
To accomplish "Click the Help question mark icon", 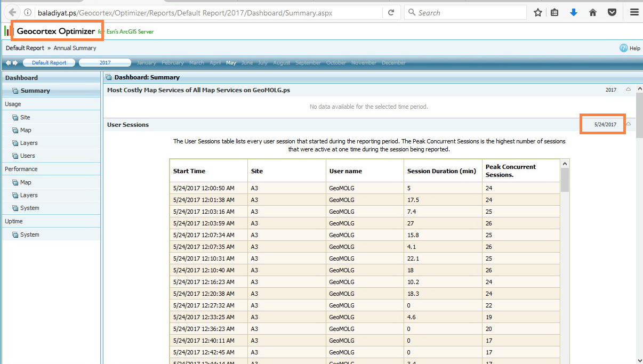I will (623, 48).
